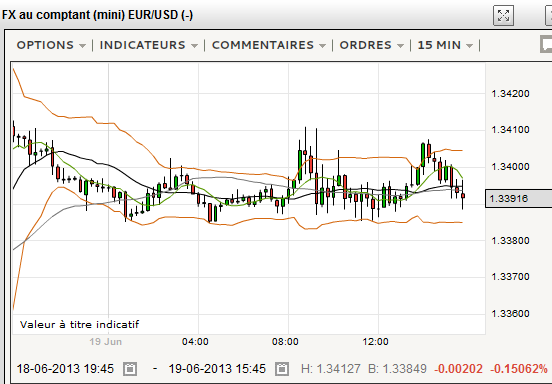Click the 1.34200 price axis label
The image size is (552, 384).
[x=510, y=94]
